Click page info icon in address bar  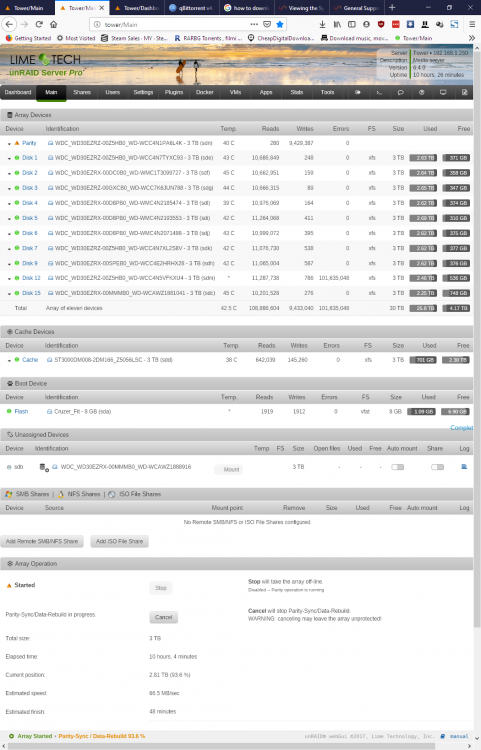(97, 24)
